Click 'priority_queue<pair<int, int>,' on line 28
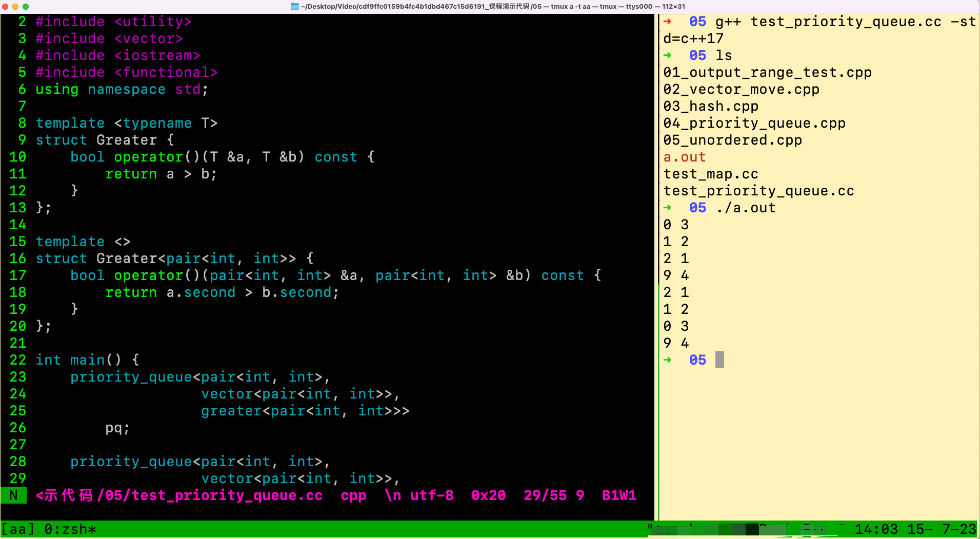The image size is (980, 539). tap(201, 462)
